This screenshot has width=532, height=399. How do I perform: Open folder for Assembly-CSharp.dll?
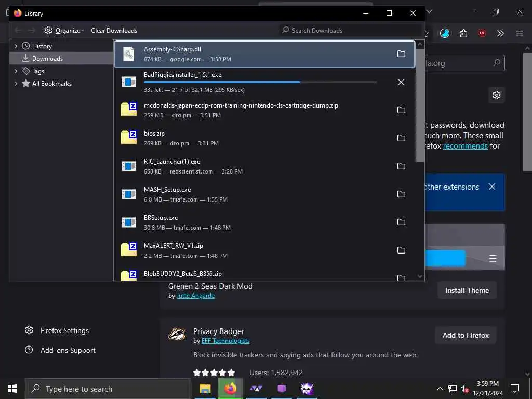(x=401, y=54)
